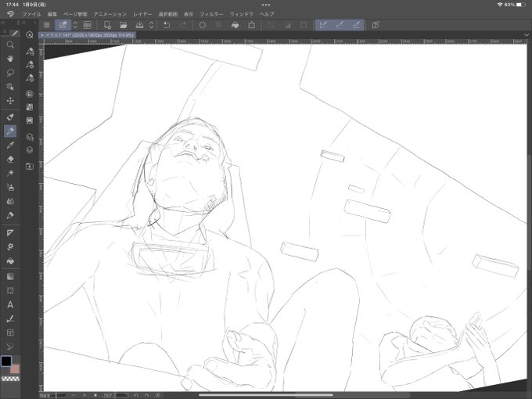Choose the transparent checkered color swatch
This screenshot has height=399, width=532.
[x=10, y=379]
